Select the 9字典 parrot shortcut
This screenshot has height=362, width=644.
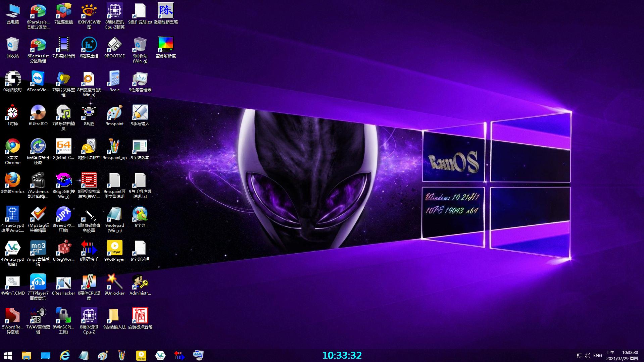pos(140,217)
